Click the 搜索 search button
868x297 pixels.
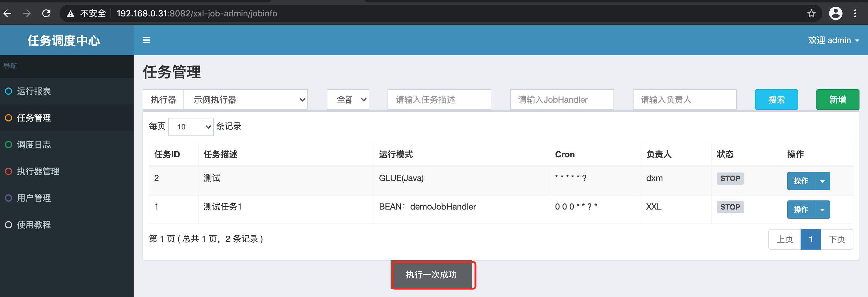click(x=776, y=100)
